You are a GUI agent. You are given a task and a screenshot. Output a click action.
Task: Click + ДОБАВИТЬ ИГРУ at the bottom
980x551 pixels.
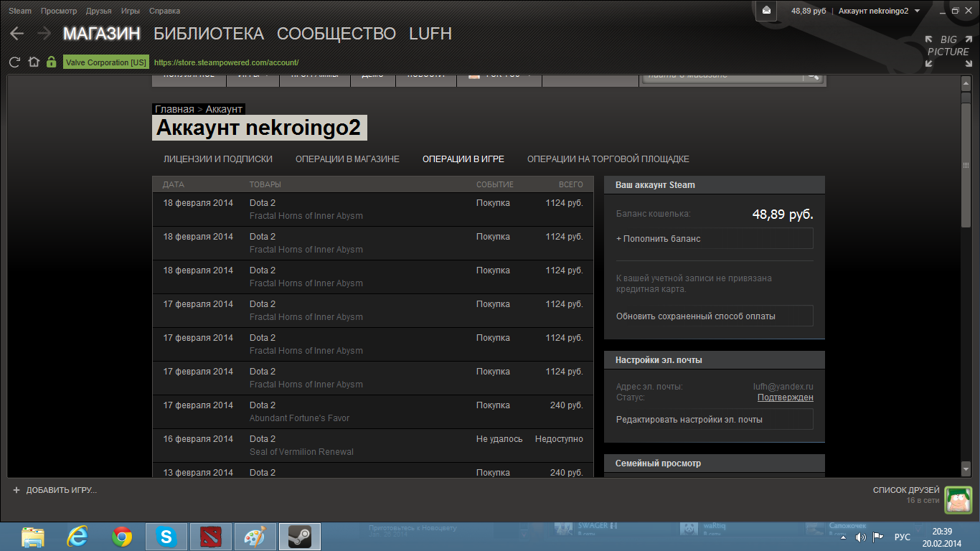(55, 490)
